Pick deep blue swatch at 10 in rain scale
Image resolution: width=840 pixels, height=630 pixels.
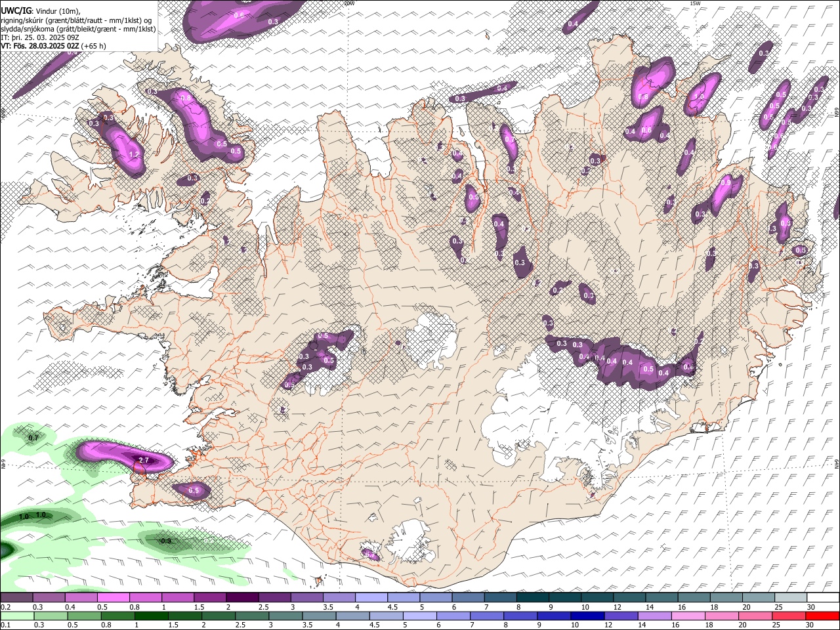click(x=587, y=616)
